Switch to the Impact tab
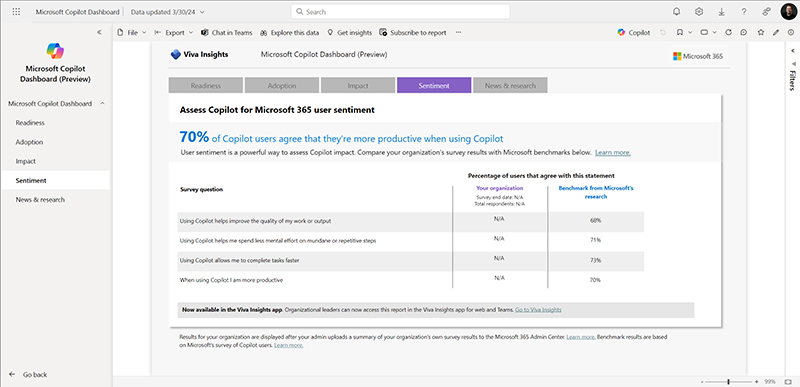The height and width of the screenshot is (387, 800). coord(358,85)
